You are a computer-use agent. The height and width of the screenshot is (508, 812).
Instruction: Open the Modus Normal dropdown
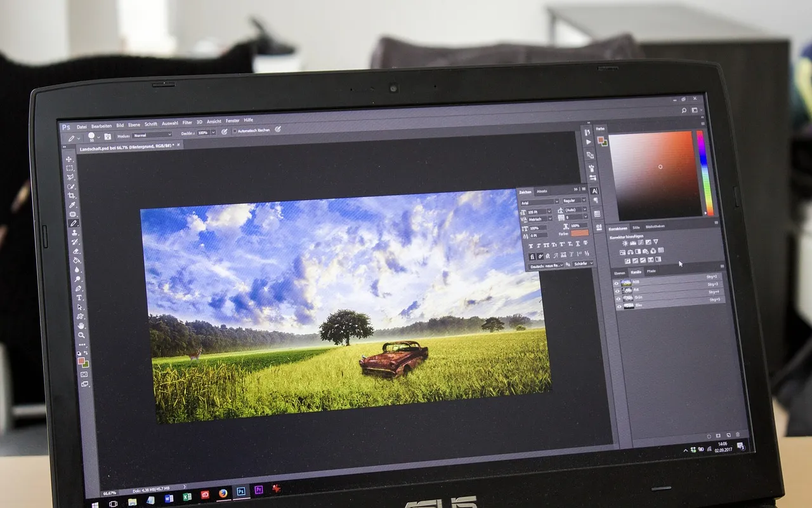pos(152,135)
